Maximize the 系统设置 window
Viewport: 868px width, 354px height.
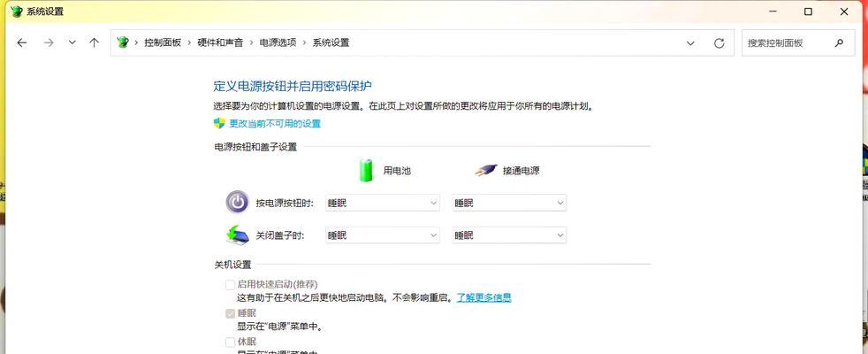coord(808,12)
